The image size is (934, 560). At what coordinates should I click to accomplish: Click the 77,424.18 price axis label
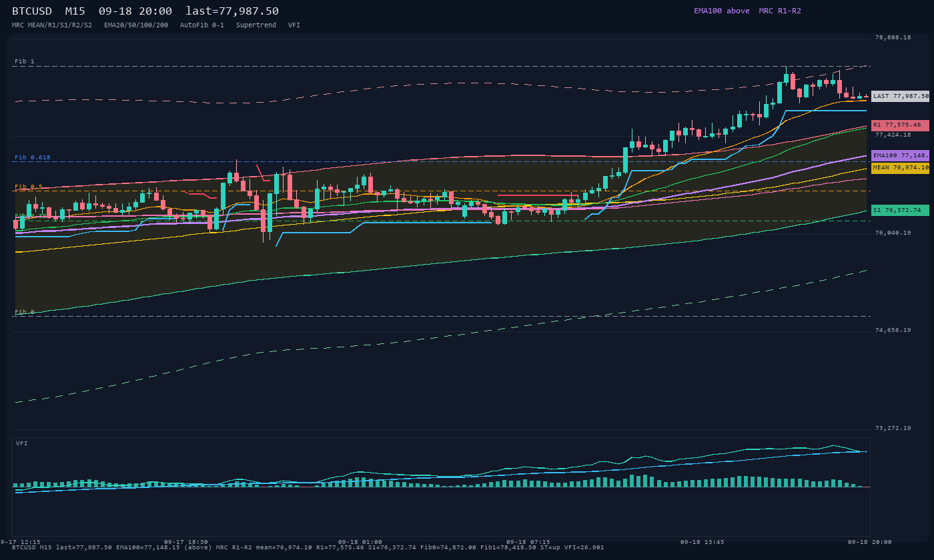893,135
